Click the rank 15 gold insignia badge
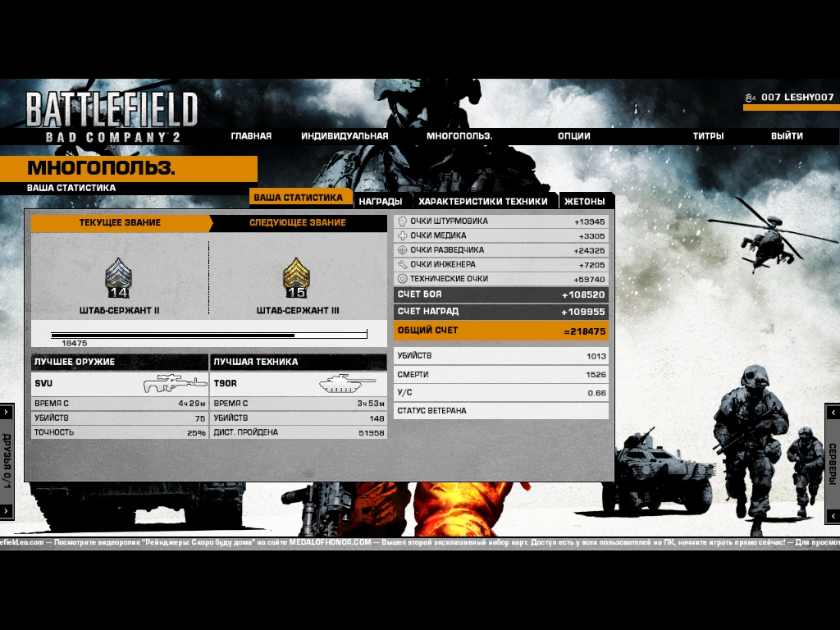Screen dimensions: 840x630 (x=296, y=278)
